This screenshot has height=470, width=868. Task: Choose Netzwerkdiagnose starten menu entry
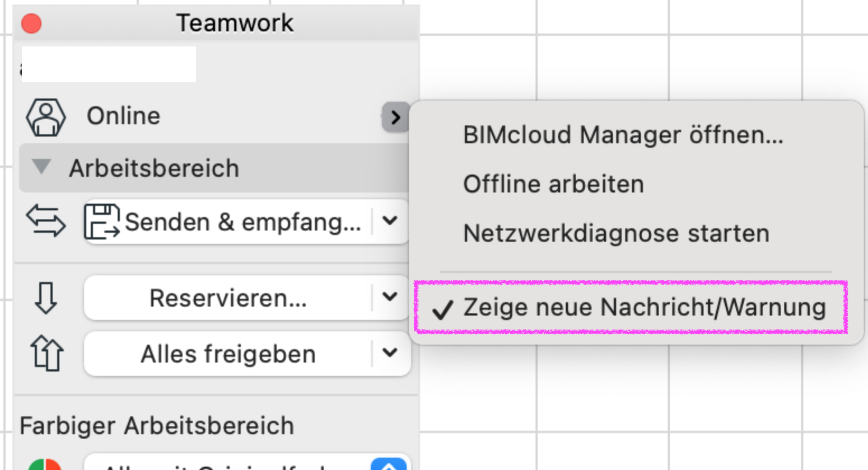[x=616, y=233]
